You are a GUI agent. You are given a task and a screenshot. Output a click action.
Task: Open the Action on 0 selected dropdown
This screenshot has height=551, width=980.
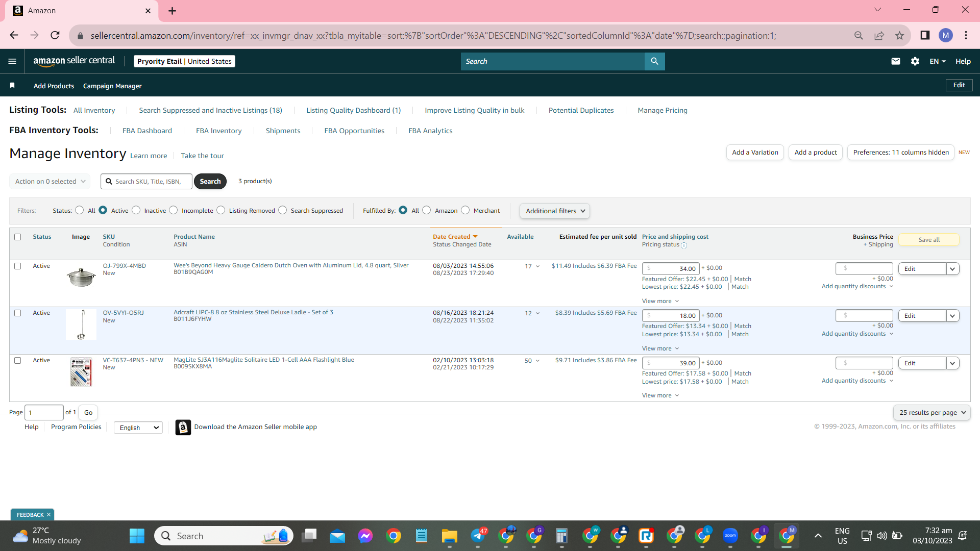(x=50, y=181)
